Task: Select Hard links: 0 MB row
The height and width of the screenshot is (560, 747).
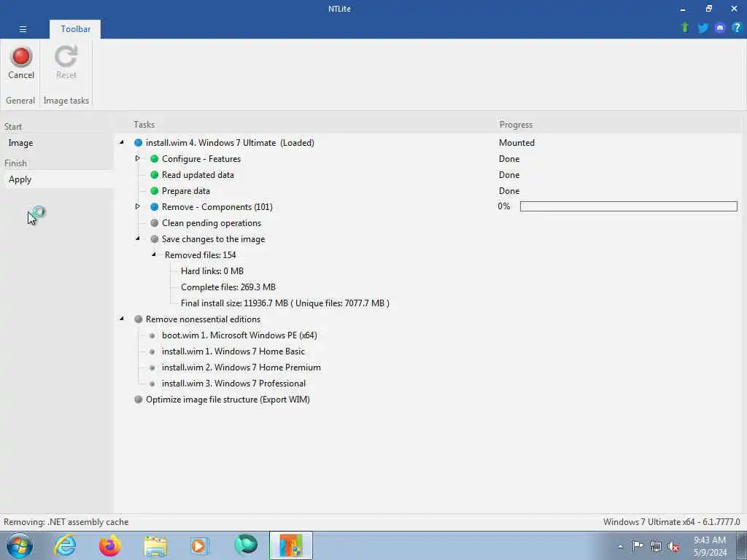Action: point(212,271)
